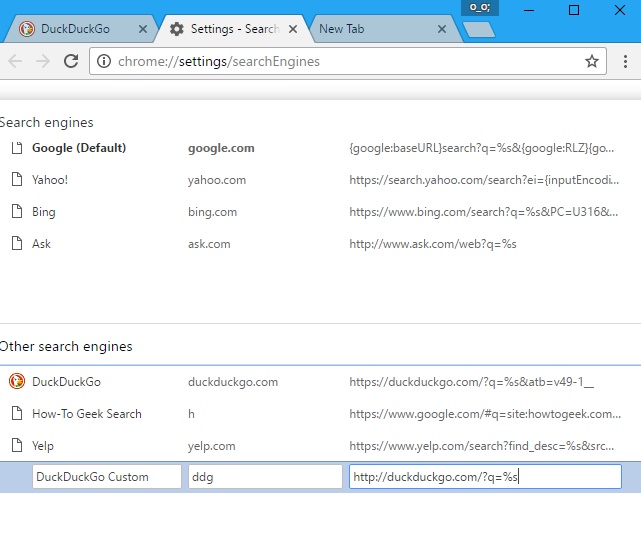Select the Google (Default) row name

[79, 148]
